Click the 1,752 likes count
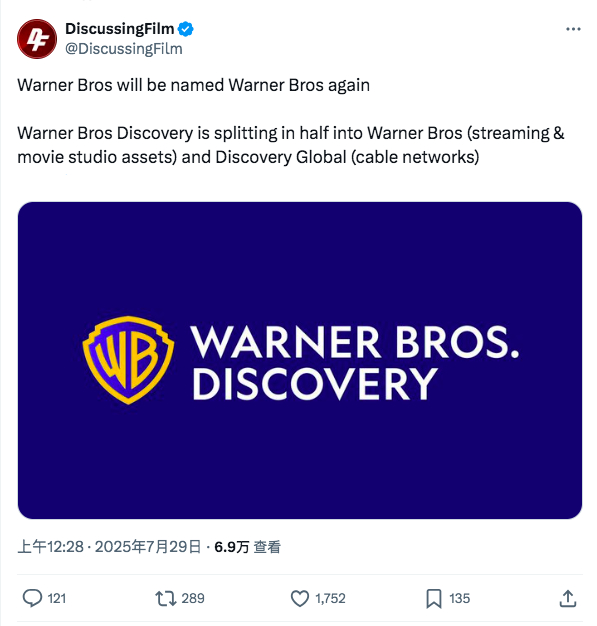 coord(330,598)
